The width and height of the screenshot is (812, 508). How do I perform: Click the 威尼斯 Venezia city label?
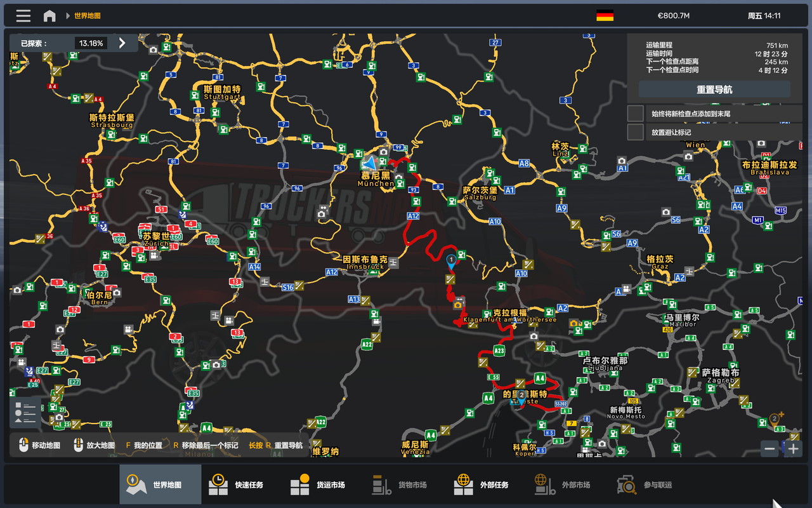pos(415,448)
